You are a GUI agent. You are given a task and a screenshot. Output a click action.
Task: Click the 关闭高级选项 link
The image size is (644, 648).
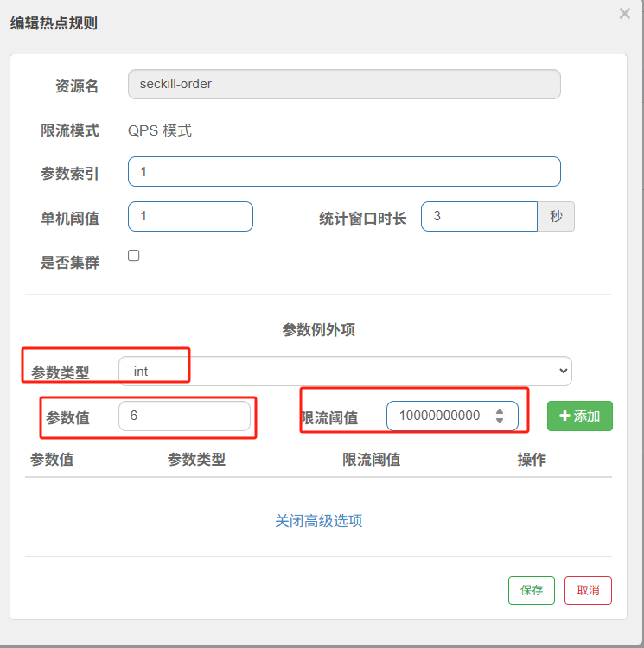[x=319, y=521]
